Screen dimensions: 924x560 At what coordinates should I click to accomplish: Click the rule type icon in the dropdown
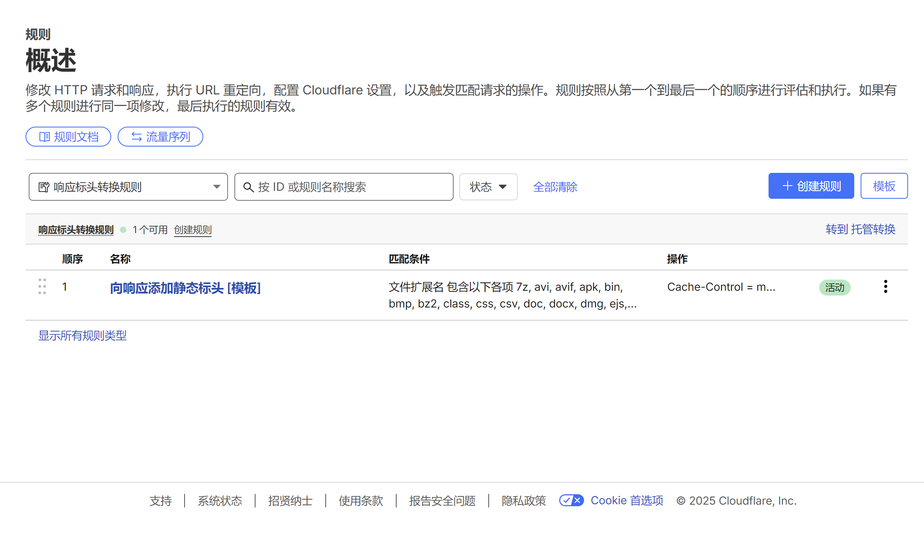pos(43,187)
